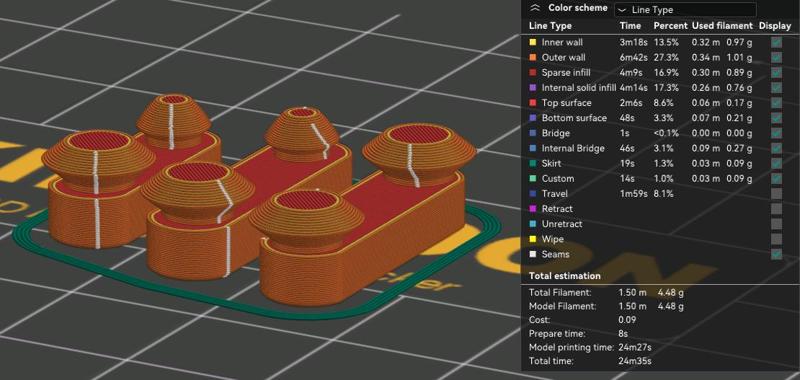Hide Inner wall lines via display checkbox

click(x=776, y=42)
